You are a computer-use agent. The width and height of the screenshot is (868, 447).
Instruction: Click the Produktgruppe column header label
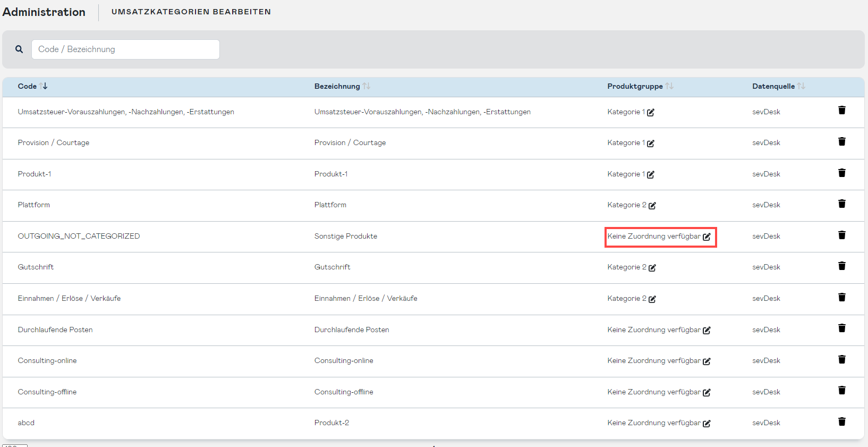(635, 86)
